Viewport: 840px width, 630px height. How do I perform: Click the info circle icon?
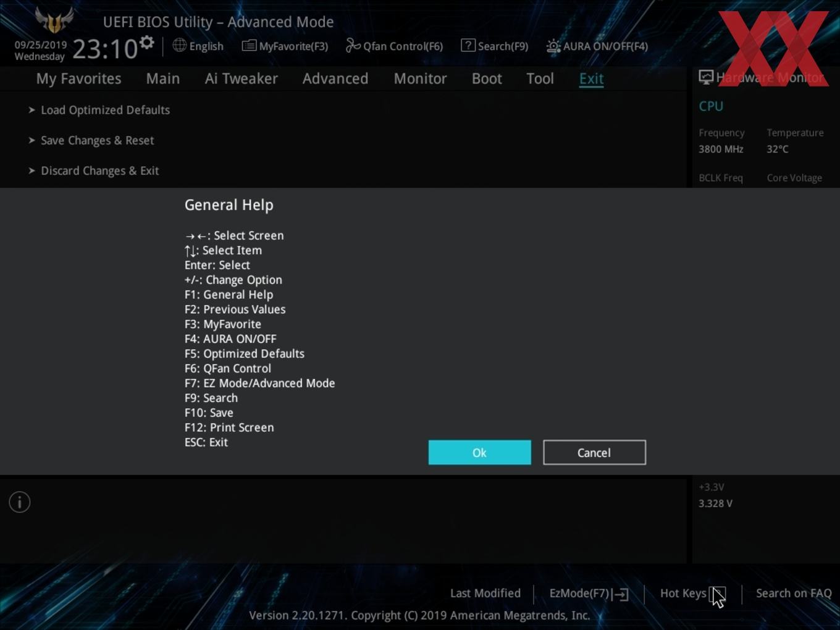[20, 502]
